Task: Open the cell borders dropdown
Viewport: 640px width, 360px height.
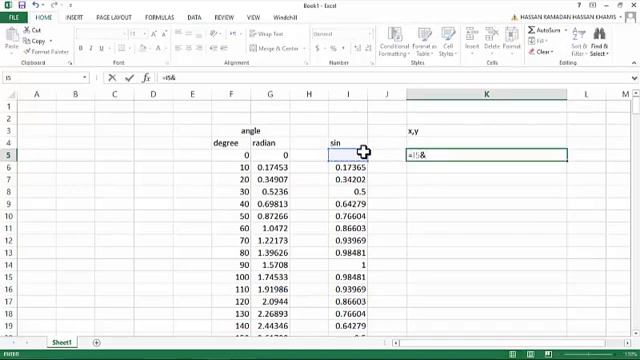Action: coord(130,48)
